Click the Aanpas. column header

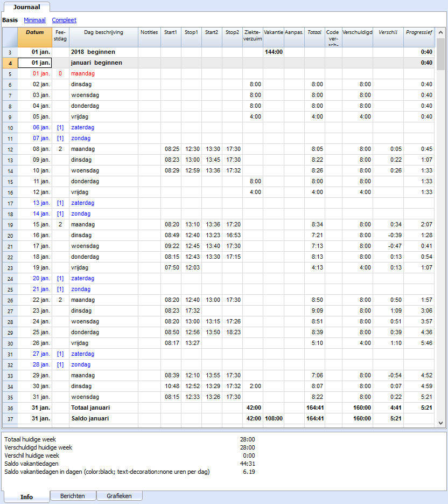294,37
